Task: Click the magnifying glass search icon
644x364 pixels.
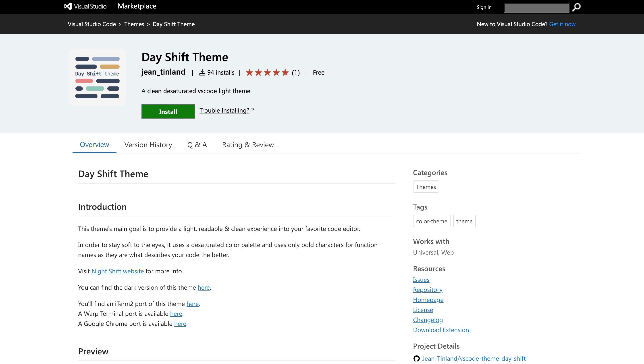Action: click(x=576, y=7)
